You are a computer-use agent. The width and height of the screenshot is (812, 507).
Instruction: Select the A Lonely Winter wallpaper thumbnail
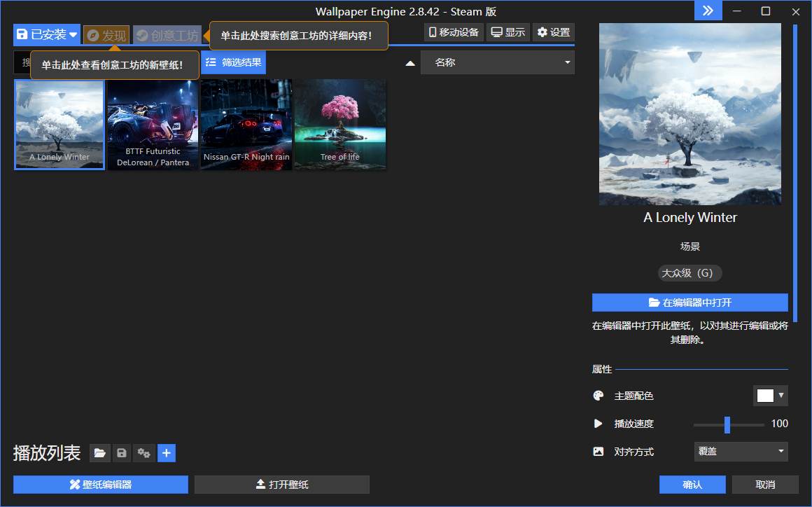(x=59, y=124)
